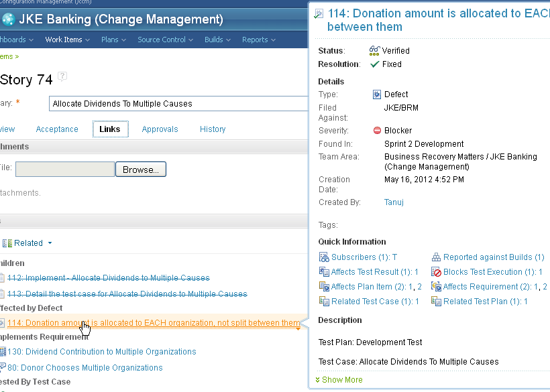This screenshot has width=550, height=392.
Task: Click the Affects Requirement icon
Action: [x=437, y=287]
